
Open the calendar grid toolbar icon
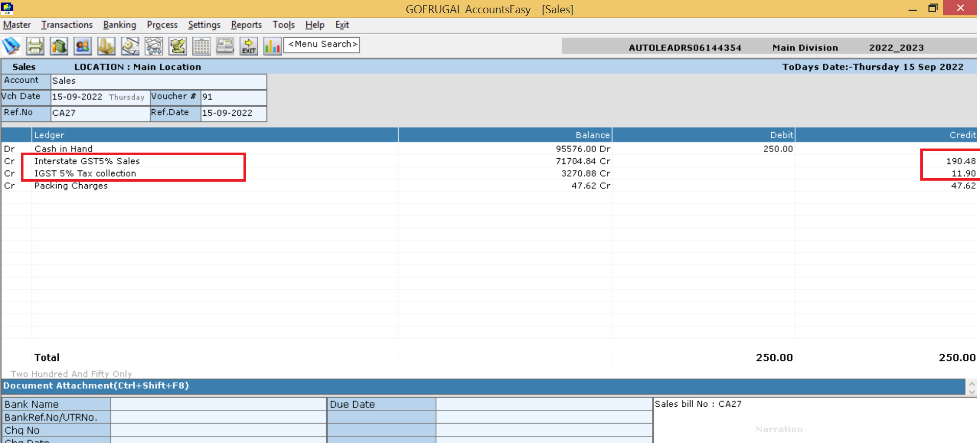click(x=201, y=46)
